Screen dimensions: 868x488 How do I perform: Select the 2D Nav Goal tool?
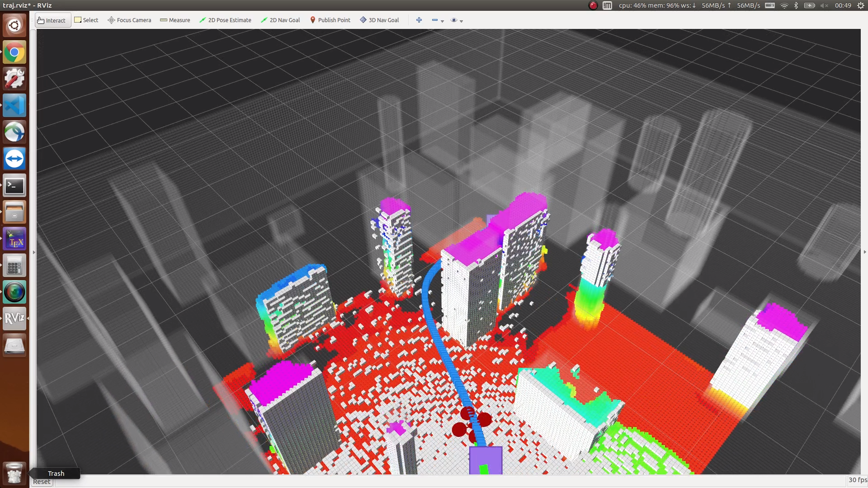pos(280,20)
